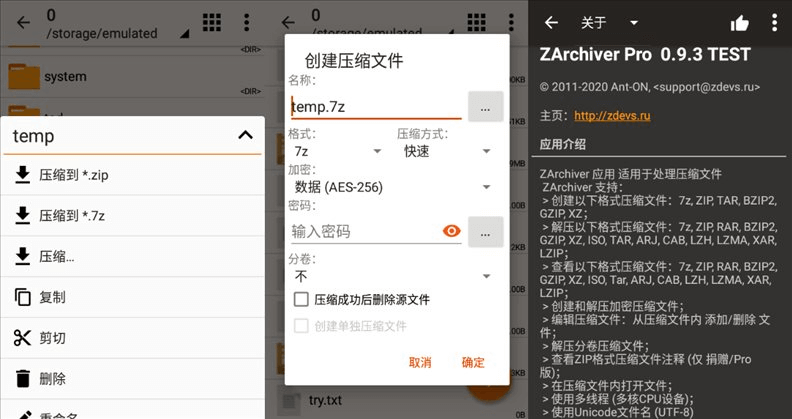
Task: Open the 加密 AES-256 encryption dropdown
Action: pyautogui.click(x=392, y=186)
